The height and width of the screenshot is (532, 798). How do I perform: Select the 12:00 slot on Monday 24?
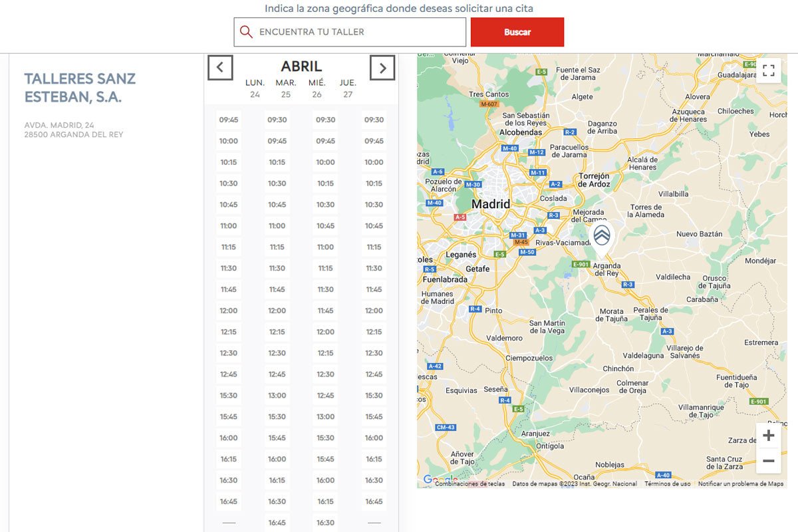coord(229,311)
